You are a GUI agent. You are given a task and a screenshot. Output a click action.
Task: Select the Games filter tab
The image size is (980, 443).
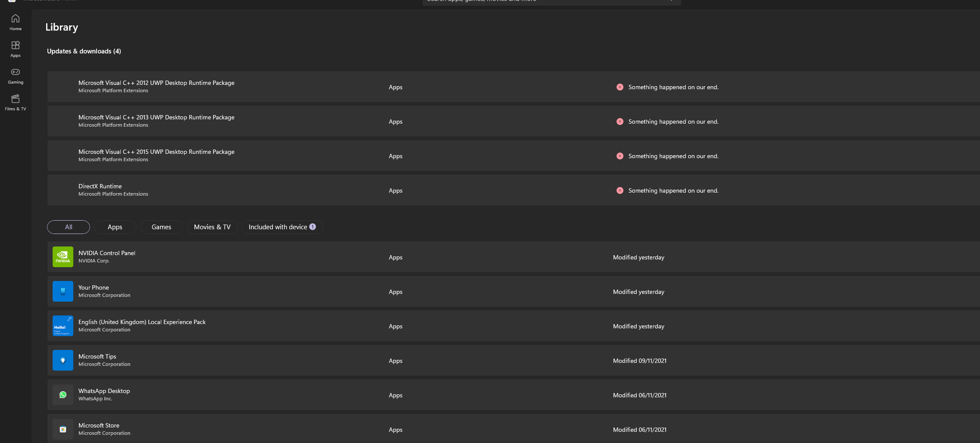click(x=162, y=227)
